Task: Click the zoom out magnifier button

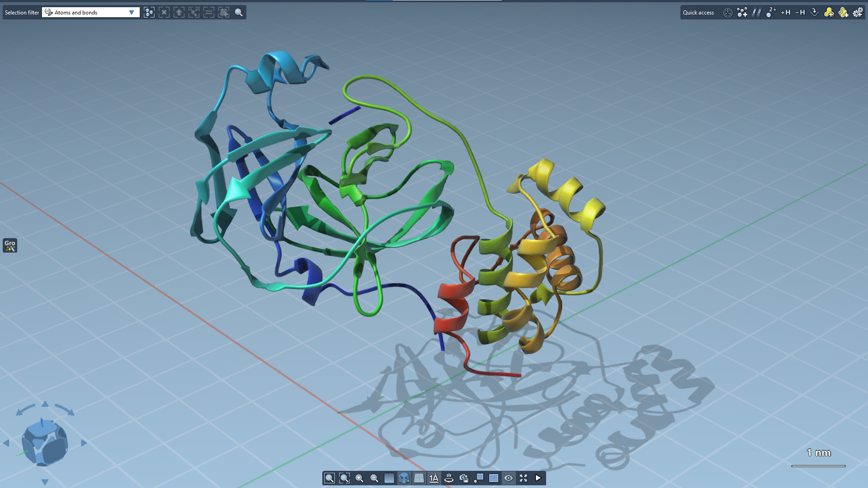Action: (374, 478)
